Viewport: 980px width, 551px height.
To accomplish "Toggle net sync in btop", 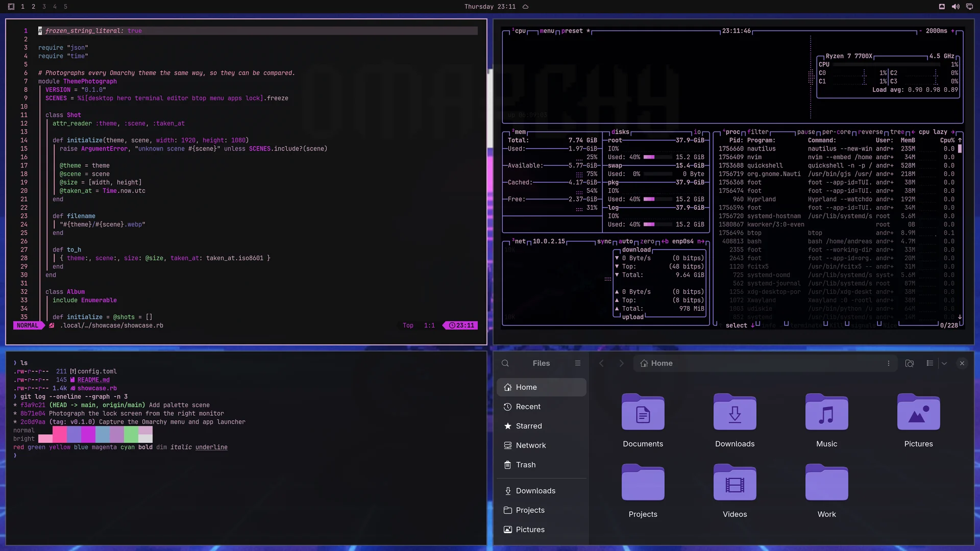I will pyautogui.click(x=604, y=242).
